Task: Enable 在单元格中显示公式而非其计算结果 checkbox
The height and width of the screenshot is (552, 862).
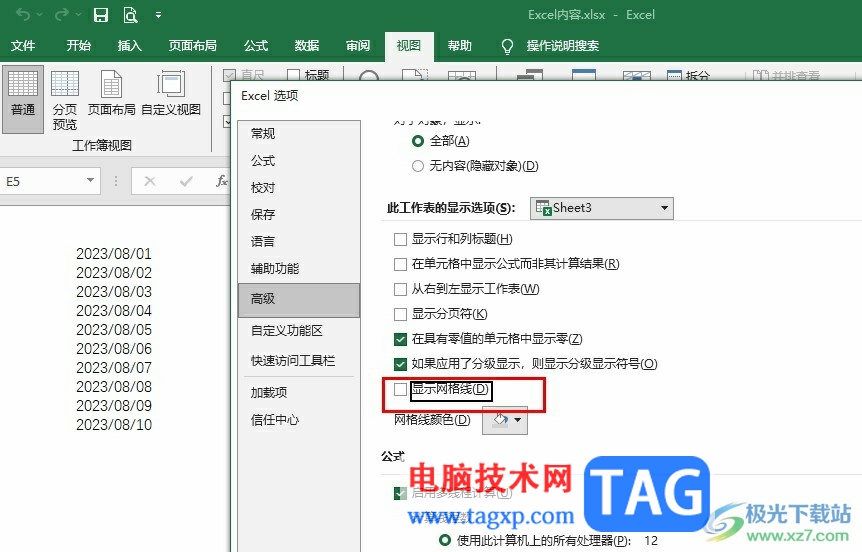Action: [400, 264]
